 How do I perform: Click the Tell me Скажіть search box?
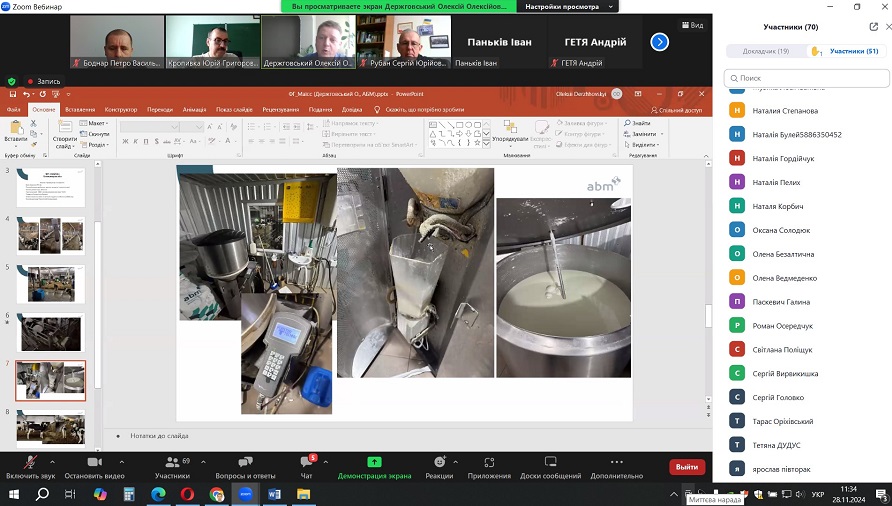click(419, 109)
